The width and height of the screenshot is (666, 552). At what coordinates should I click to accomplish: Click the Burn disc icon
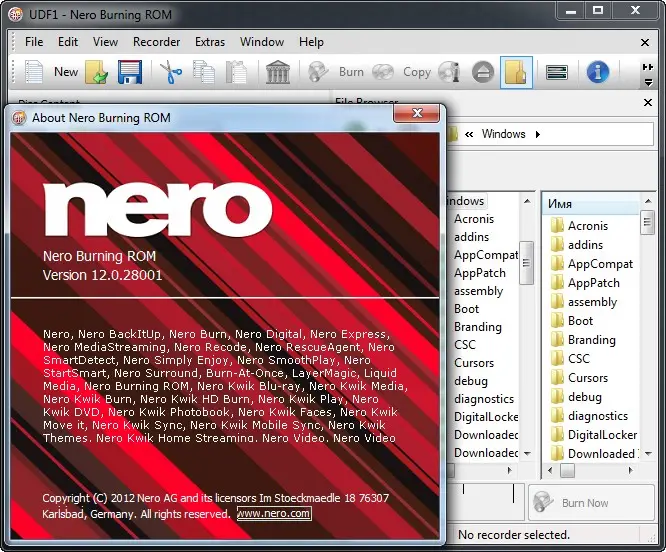pos(318,72)
